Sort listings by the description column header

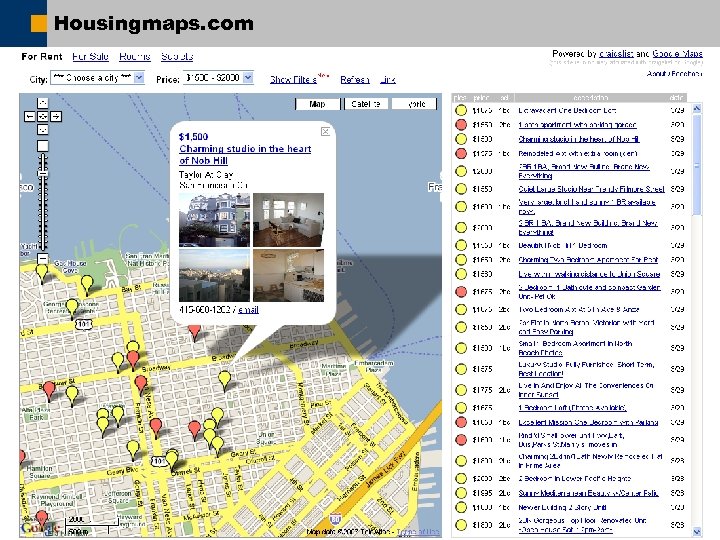(x=591, y=97)
